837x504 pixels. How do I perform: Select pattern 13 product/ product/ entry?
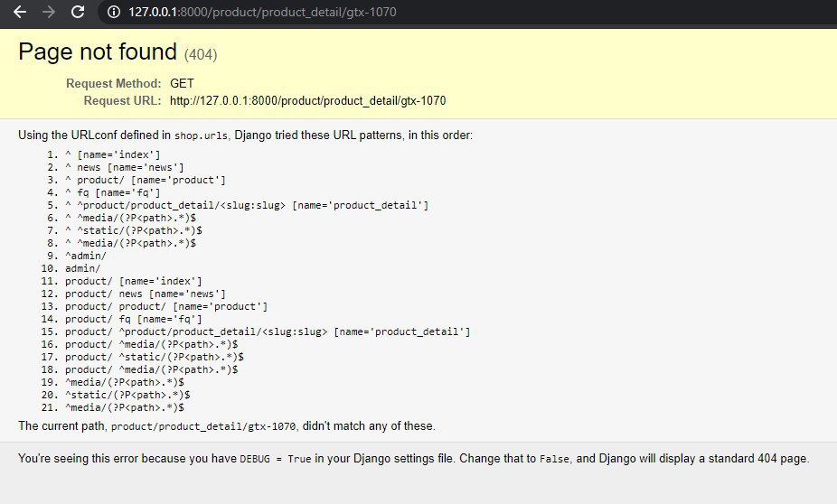tap(166, 307)
